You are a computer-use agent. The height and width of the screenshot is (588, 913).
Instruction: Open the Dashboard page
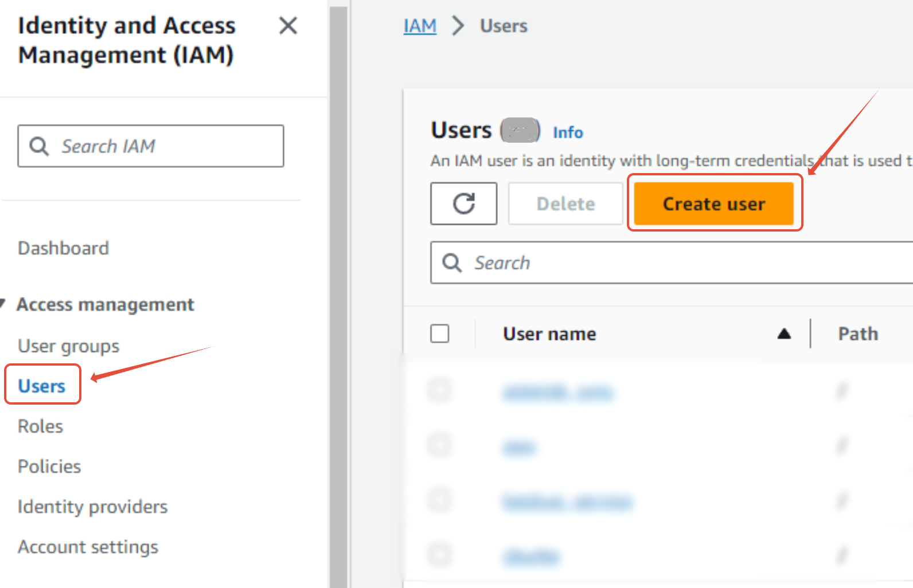63,248
